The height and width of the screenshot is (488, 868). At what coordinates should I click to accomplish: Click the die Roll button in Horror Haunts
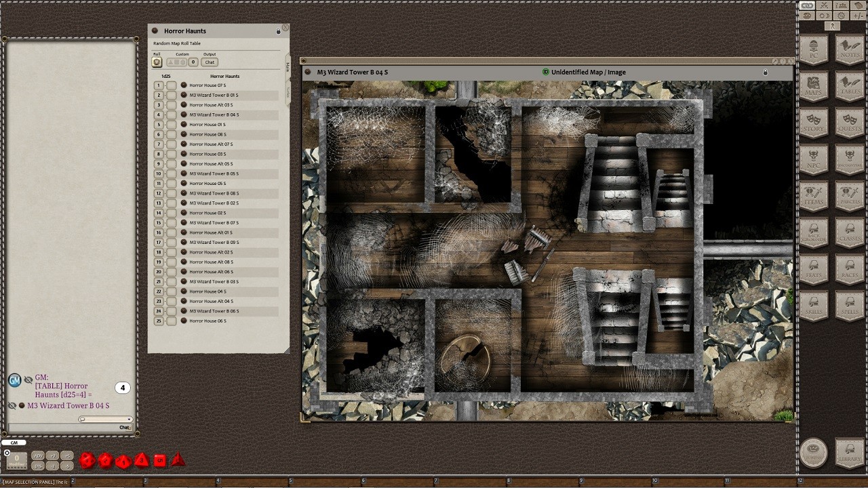[x=157, y=62]
